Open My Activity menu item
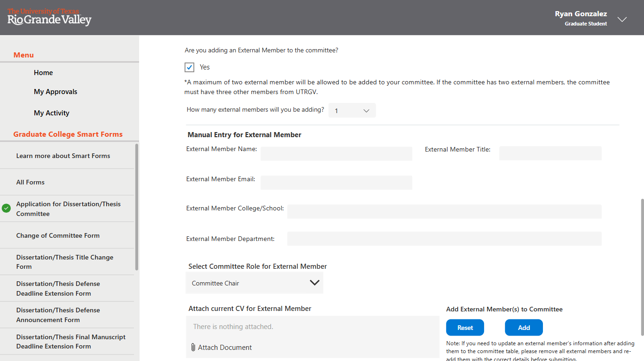The height and width of the screenshot is (361, 644). 51,113
